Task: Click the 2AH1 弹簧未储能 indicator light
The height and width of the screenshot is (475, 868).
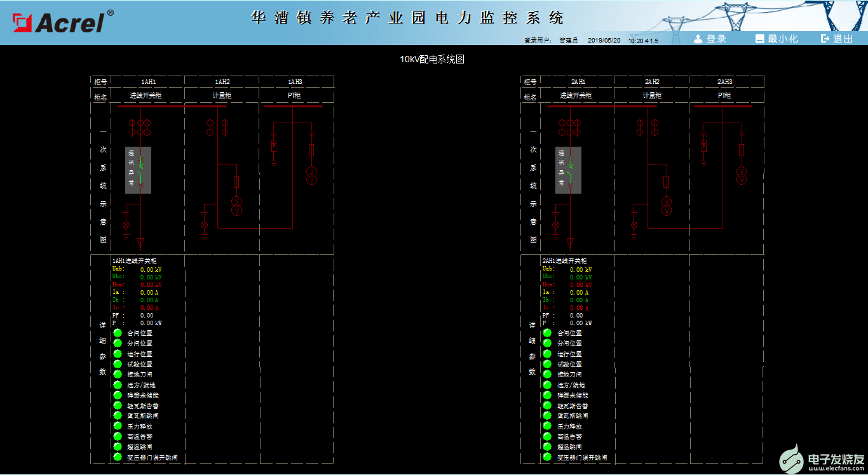Action: pos(547,395)
